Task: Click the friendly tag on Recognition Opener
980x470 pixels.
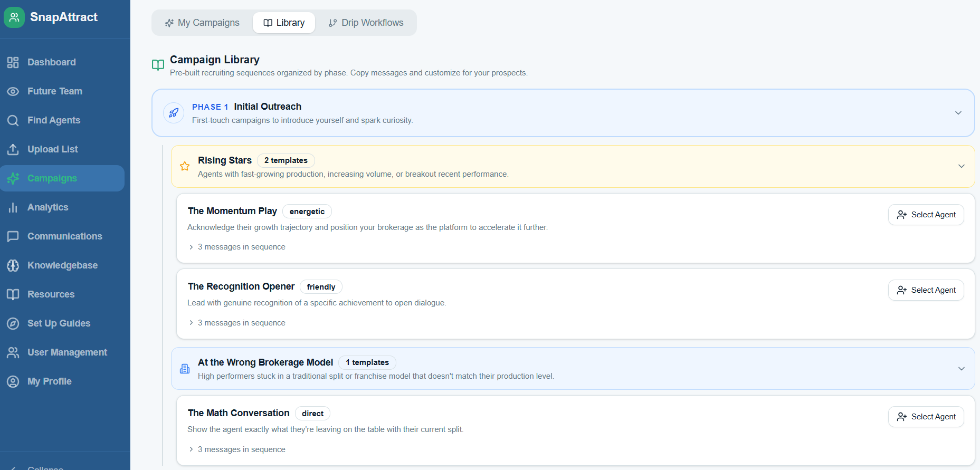Action: [321, 287]
